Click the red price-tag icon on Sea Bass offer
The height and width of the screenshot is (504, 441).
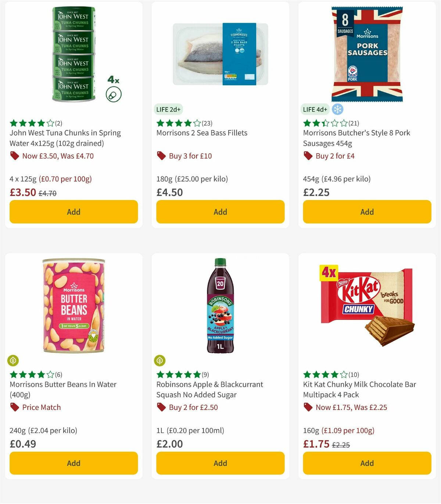tap(161, 156)
